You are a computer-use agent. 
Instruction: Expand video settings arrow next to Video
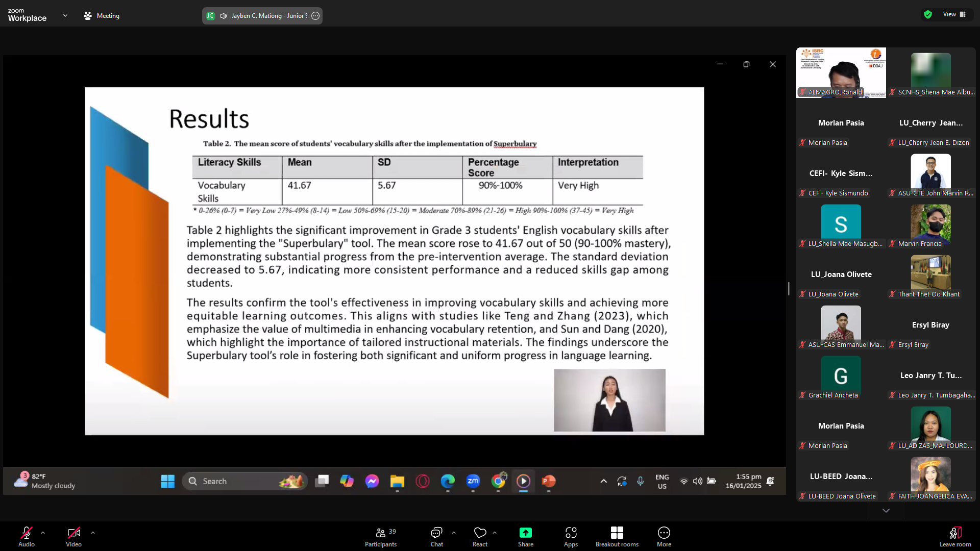point(93,532)
